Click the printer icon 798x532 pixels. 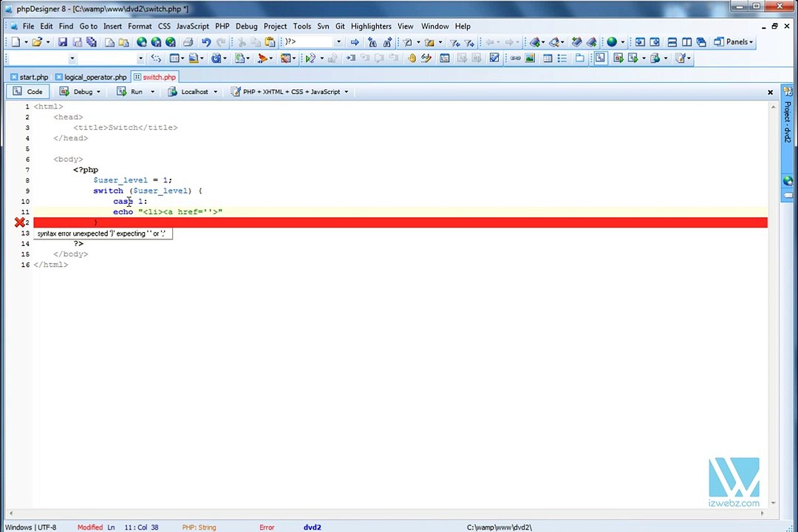188,42
